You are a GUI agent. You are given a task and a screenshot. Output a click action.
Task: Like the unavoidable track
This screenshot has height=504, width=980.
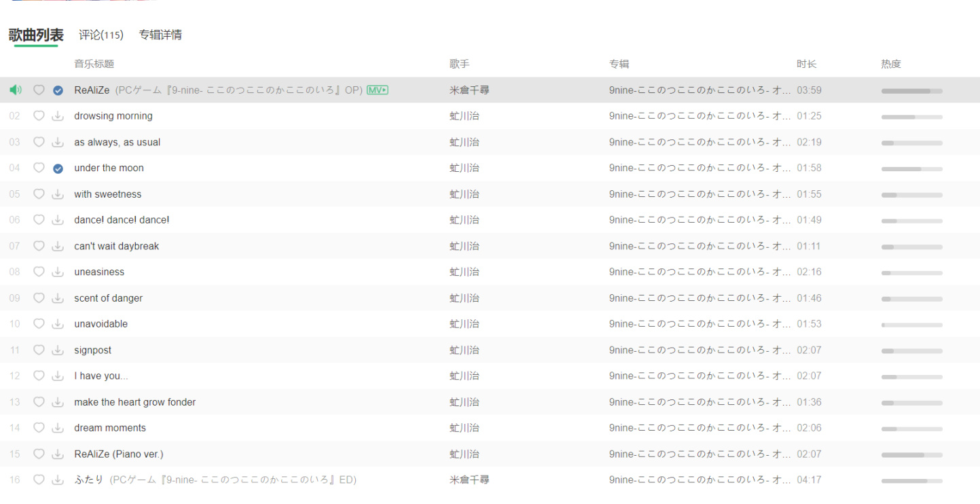(x=39, y=324)
